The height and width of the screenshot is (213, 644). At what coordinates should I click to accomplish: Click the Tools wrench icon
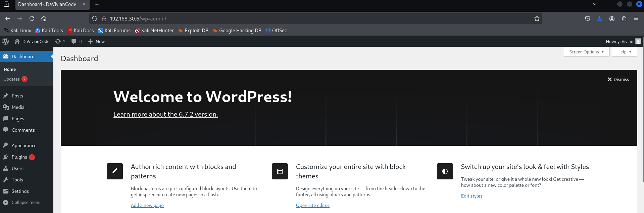[6, 180]
